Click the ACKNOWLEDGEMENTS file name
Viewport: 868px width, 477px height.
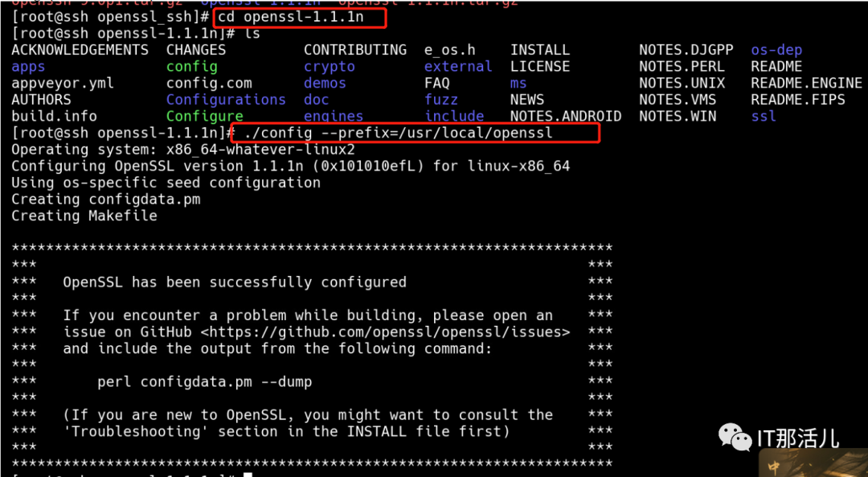[80, 50]
